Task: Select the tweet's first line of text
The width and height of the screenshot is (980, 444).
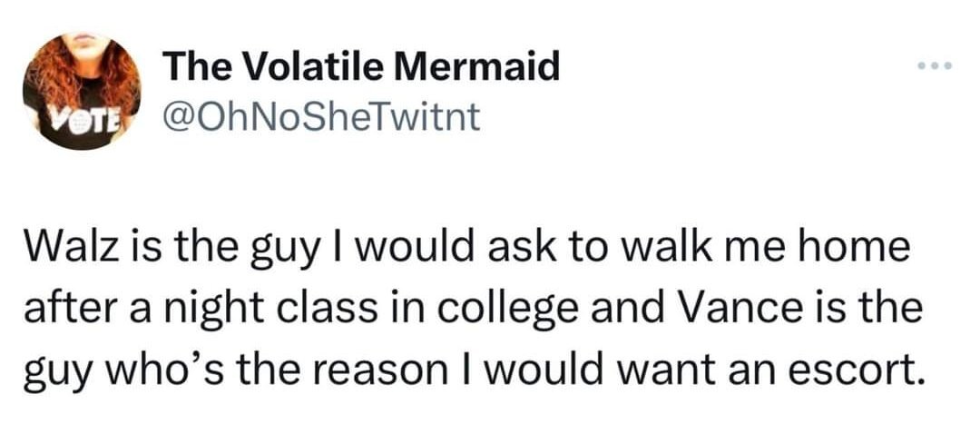Action: (x=466, y=249)
